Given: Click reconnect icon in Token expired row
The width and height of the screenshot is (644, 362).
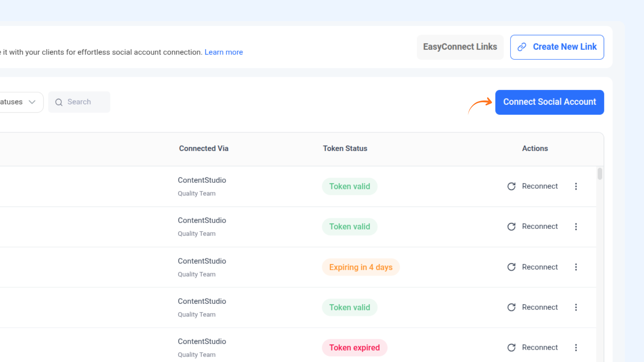Looking at the screenshot, I should [511, 348].
